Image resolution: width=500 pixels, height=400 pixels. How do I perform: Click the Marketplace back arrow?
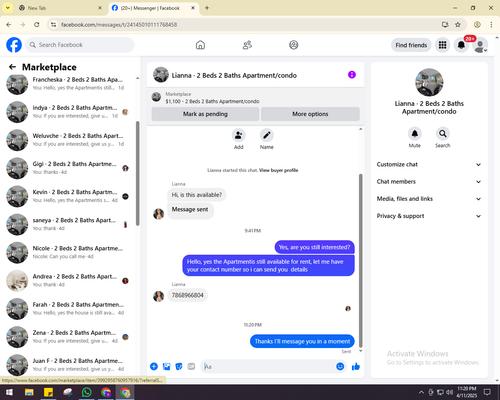pos(12,67)
